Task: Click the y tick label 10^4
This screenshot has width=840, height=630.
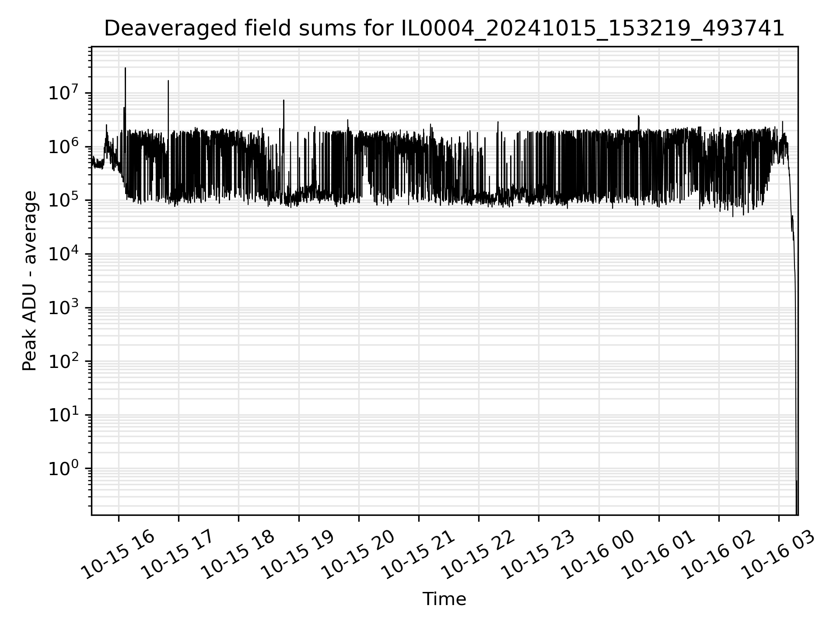Action: pyautogui.click(x=64, y=254)
